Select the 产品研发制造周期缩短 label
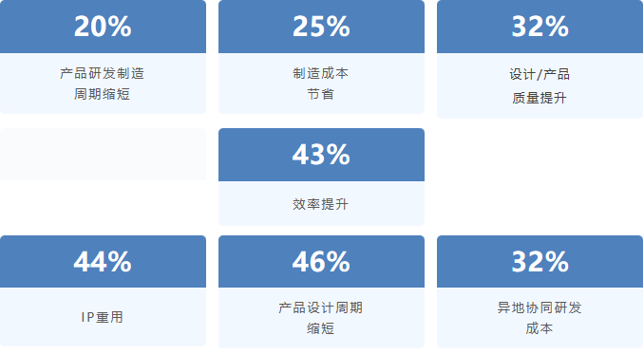 (103, 84)
